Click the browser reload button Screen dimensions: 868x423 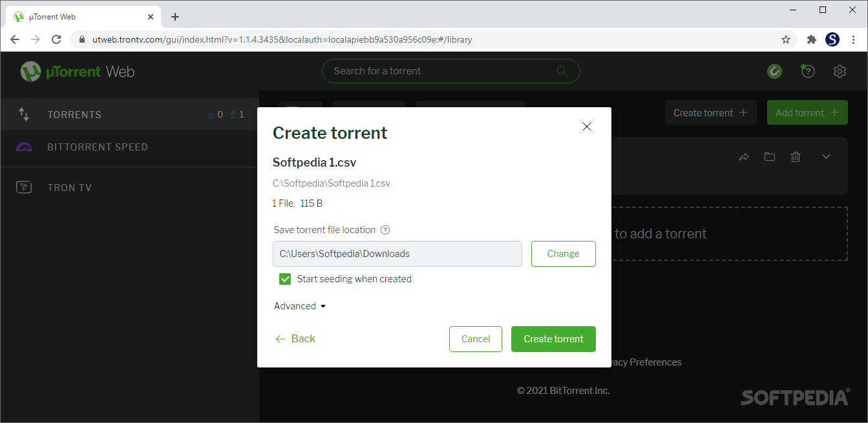56,39
